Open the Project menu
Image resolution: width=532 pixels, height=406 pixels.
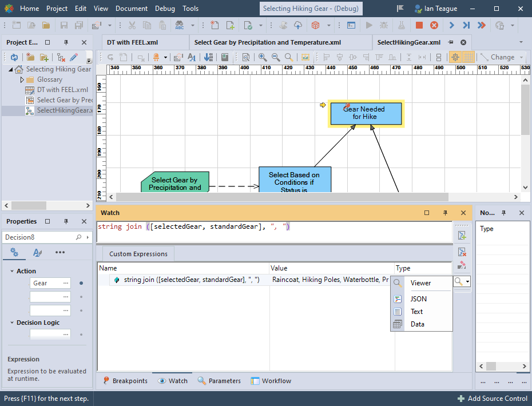click(x=57, y=9)
